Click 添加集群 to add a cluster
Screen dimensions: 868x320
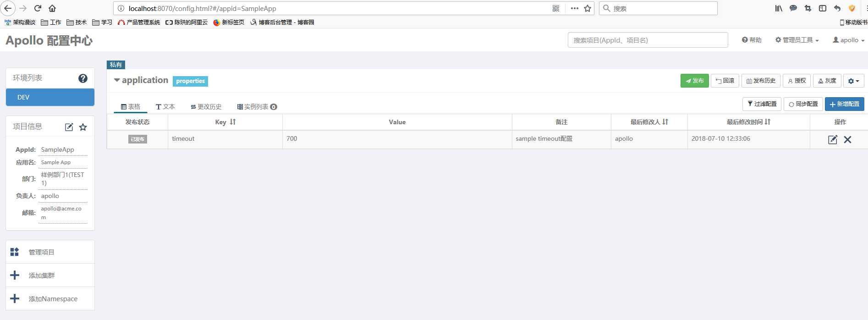click(50, 276)
